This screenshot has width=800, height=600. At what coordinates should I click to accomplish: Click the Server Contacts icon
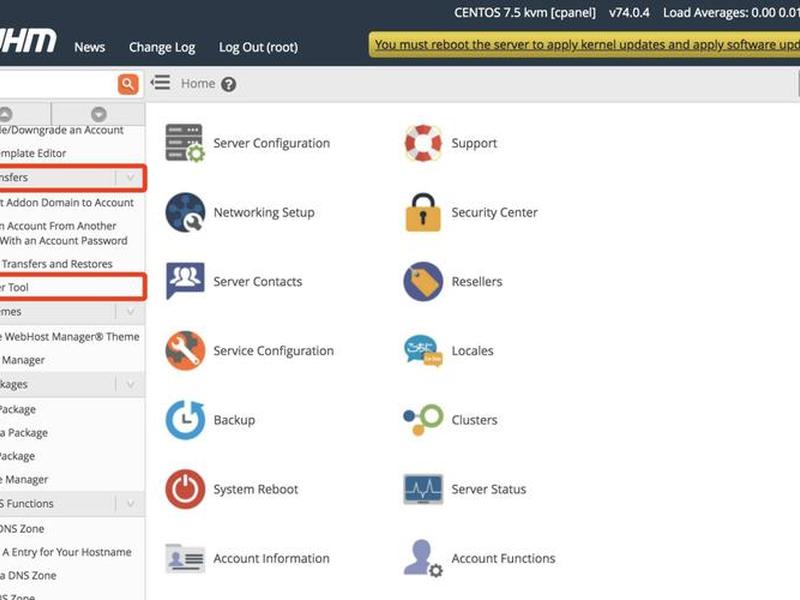tap(185, 281)
